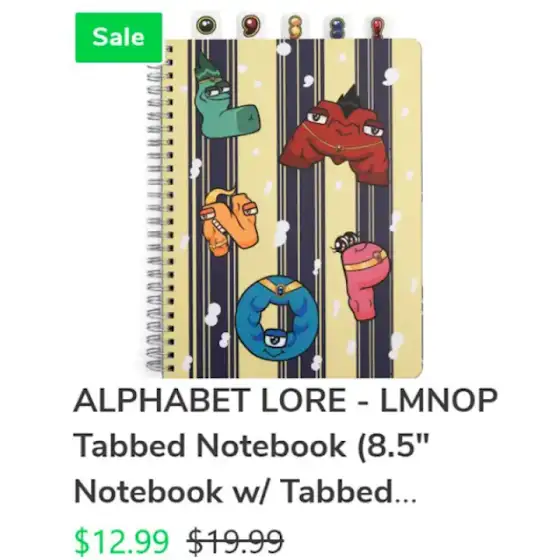Click the black spiky hair on red M
The width and height of the screenshot is (560, 560).
click(x=350, y=97)
